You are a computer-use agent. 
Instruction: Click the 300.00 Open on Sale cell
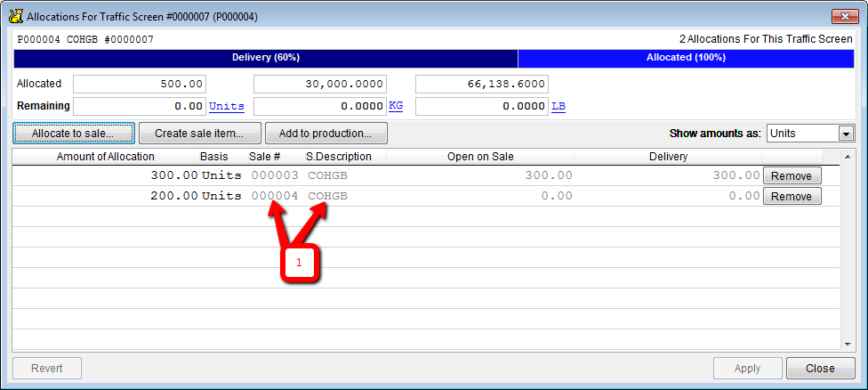tap(480, 176)
